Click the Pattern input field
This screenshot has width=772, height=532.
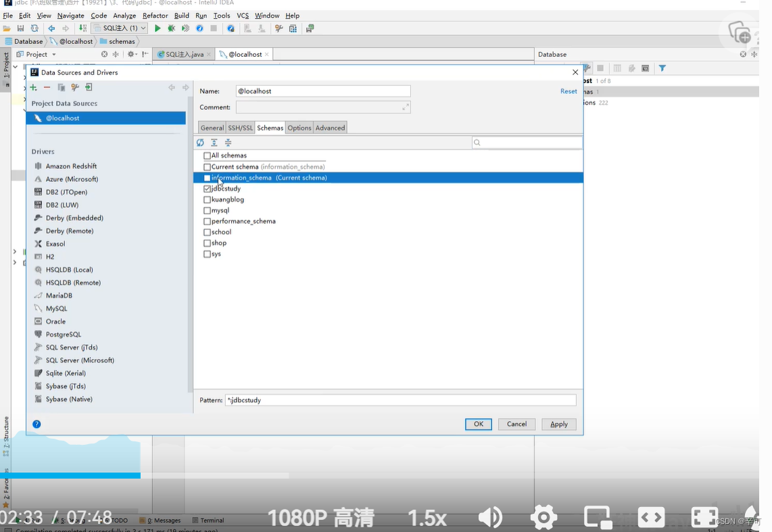pyautogui.click(x=400, y=400)
